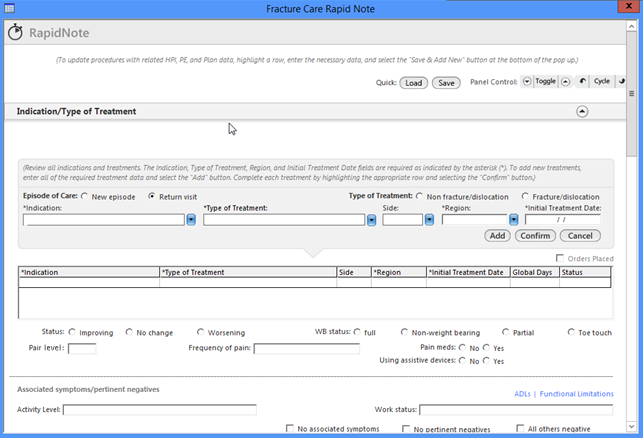The height and width of the screenshot is (438, 643).
Task: Click the Indication input field
Action: [104, 220]
